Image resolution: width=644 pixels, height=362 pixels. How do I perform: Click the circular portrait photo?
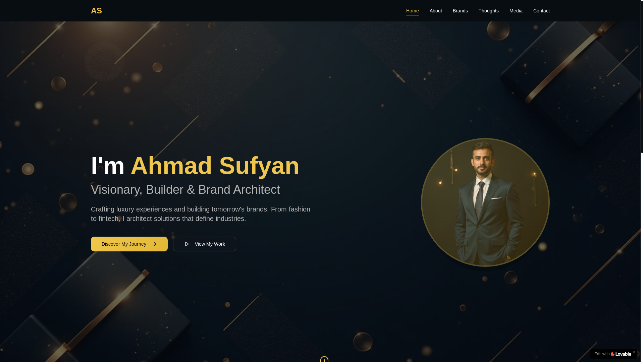pos(485,202)
